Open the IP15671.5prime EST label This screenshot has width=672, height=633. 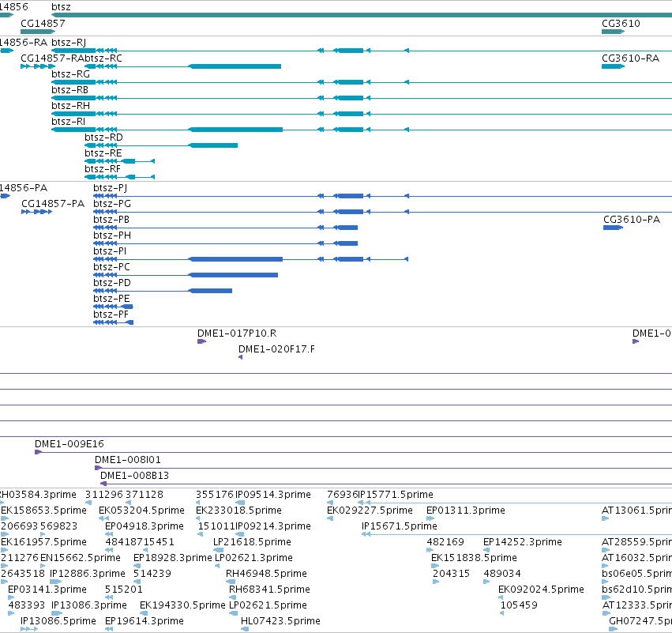tap(400, 526)
